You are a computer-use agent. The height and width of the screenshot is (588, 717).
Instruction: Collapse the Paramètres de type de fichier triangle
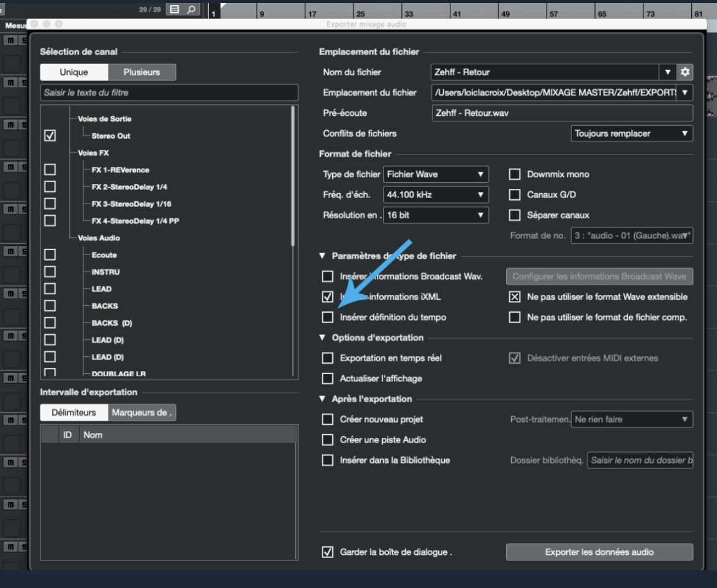pyautogui.click(x=322, y=256)
